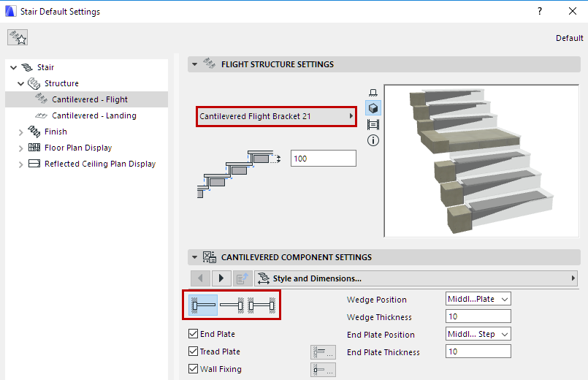Click Wedge Thickness value field
Viewport: 588px width, 380px height.
point(478,316)
